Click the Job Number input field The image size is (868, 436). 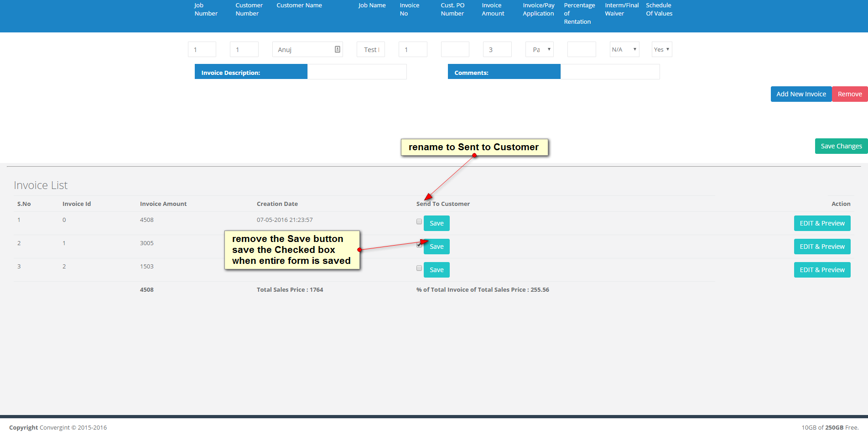(202, 49)
